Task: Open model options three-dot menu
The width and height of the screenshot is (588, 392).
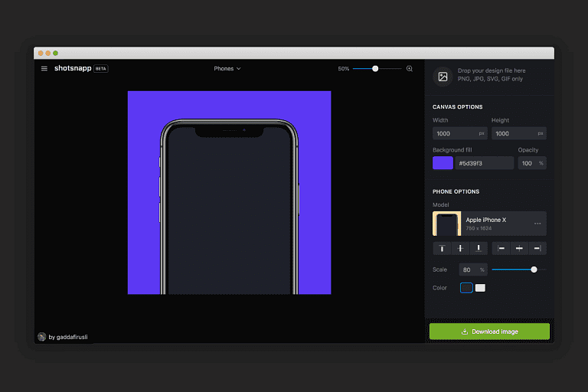Action: [x=537, y=224]
